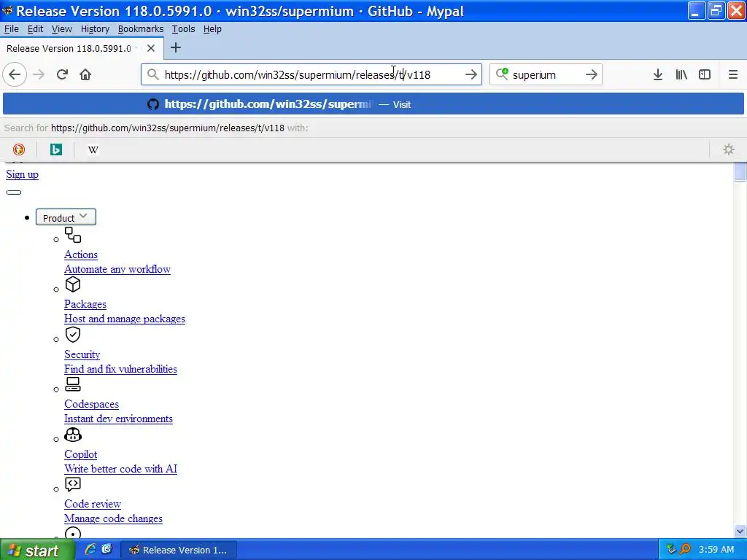Screen dimensions: 747x560
Task: Open search settings gear icon
Action: tap(729, 149)
